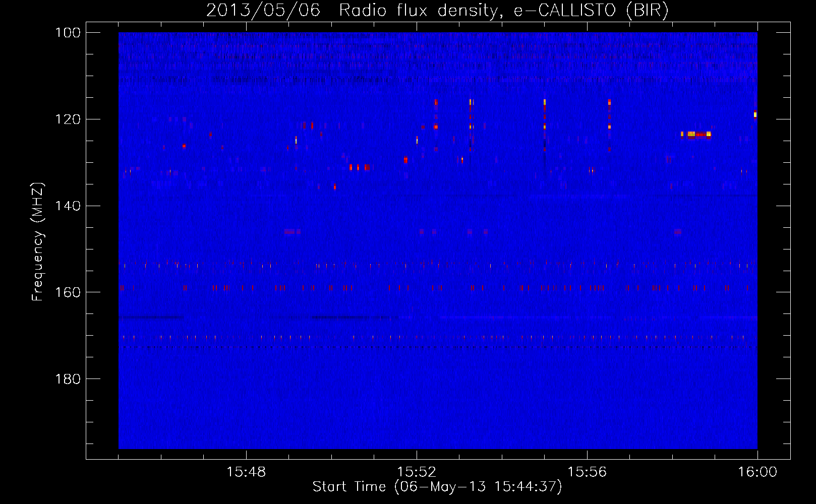
Task: Click the 140 frequency tick label
Action: click(x=68, y=206)
